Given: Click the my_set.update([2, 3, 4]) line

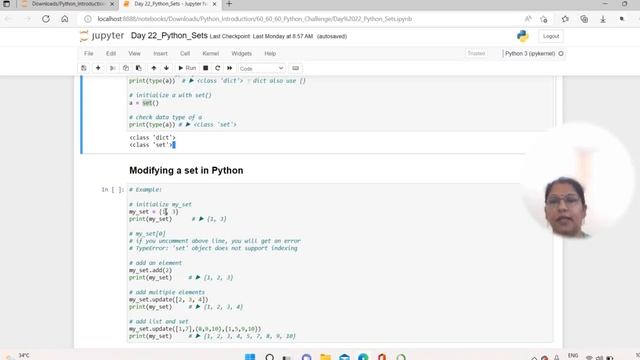Looking at the screenshot, I should [x=169, y=300].
